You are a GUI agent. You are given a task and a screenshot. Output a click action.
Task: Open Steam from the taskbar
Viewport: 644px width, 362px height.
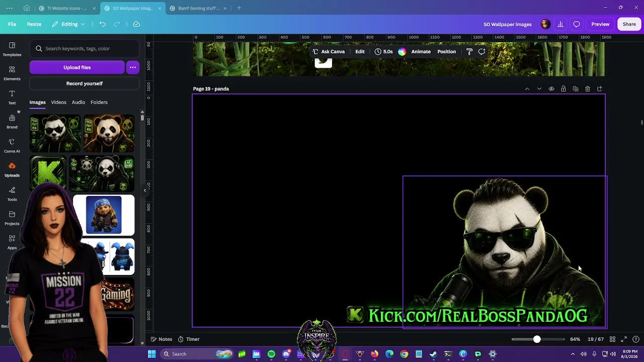(433, 354)
